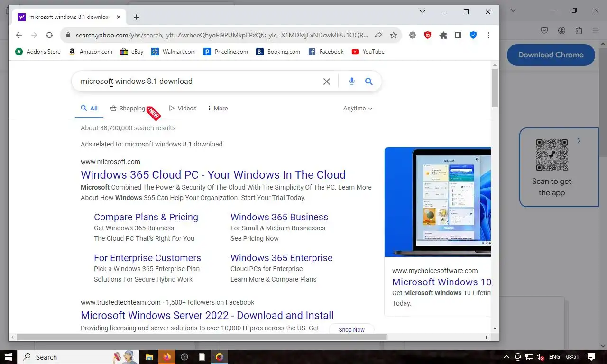Start voice search with the microphone icon
Screen dimensions: 607x364
point(352,82)
